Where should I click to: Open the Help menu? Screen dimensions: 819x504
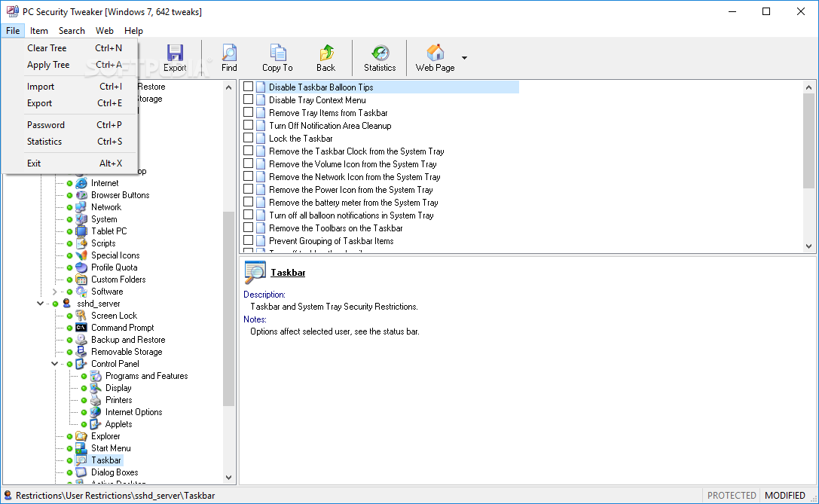pyautogui.click(x=133, y=31)
